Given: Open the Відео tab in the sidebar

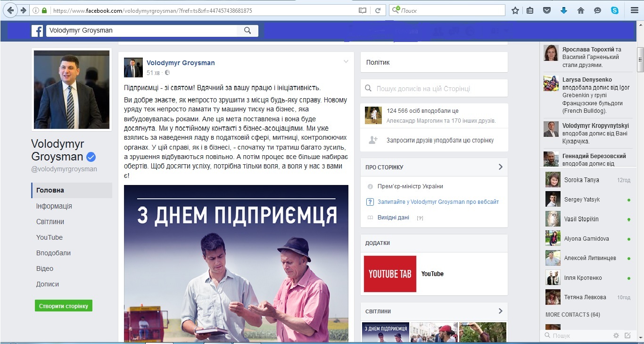Looking at the screenshot, I should [x=45, y=268].
